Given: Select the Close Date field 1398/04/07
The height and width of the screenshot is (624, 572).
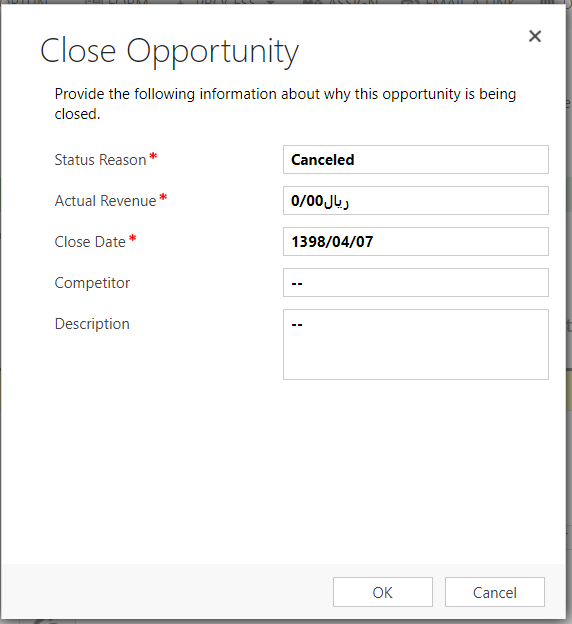Looking at the screenshot, I should [416, 242].
